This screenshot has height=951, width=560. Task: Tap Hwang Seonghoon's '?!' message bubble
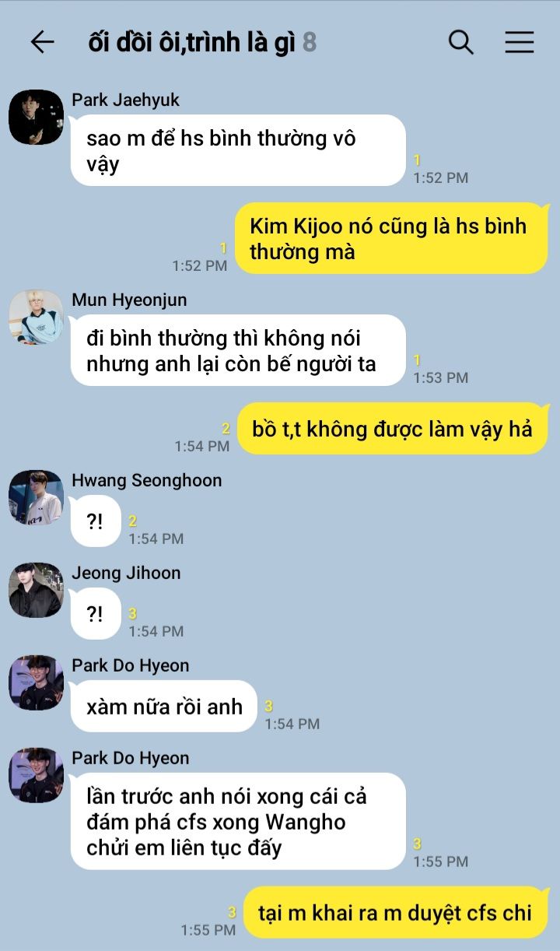(x=96, y=521)
